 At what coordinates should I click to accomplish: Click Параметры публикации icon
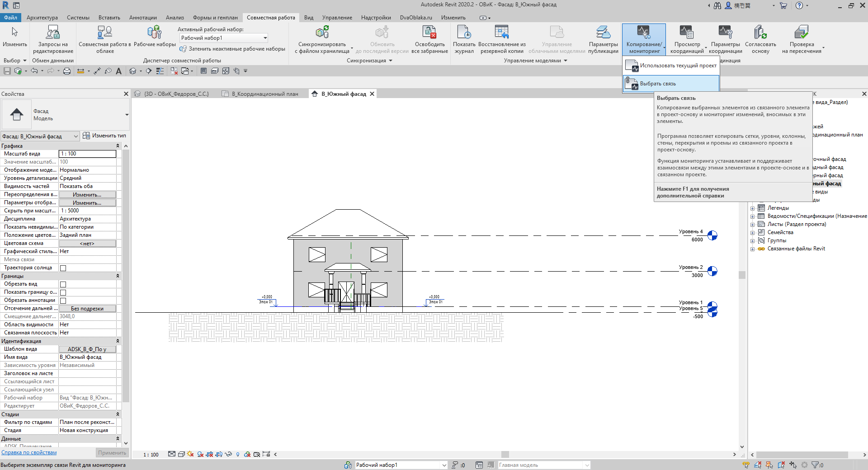(603, 32)
